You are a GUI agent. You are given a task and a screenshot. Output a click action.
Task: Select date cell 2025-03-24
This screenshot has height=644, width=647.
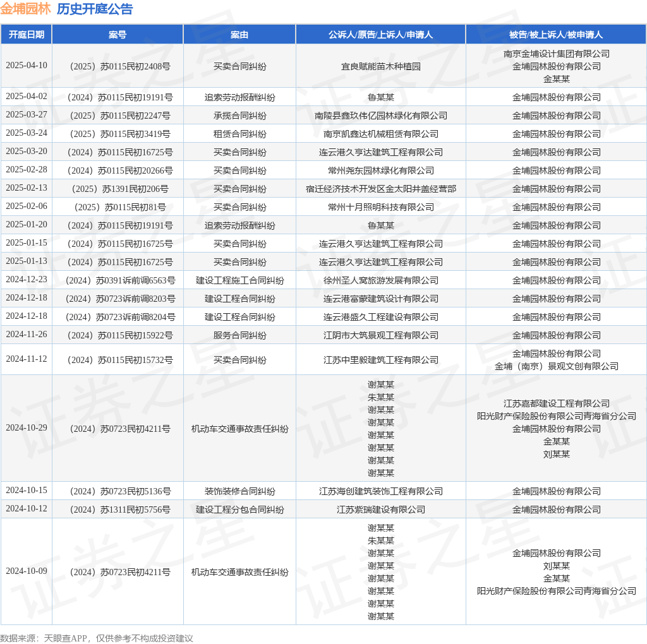pos(27,133)
